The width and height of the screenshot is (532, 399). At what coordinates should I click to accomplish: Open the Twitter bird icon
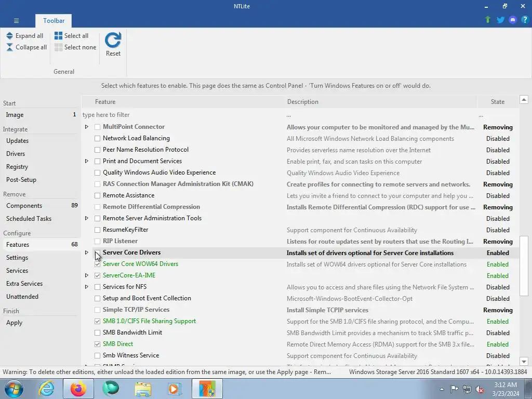[x=500, y=20]
